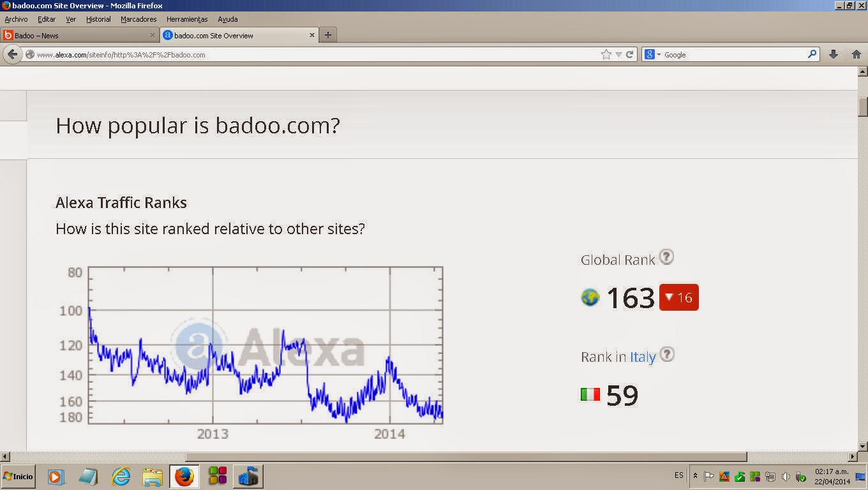
Task: Click the Rank in Italy help question mark
Action: (x=666, y=354)
